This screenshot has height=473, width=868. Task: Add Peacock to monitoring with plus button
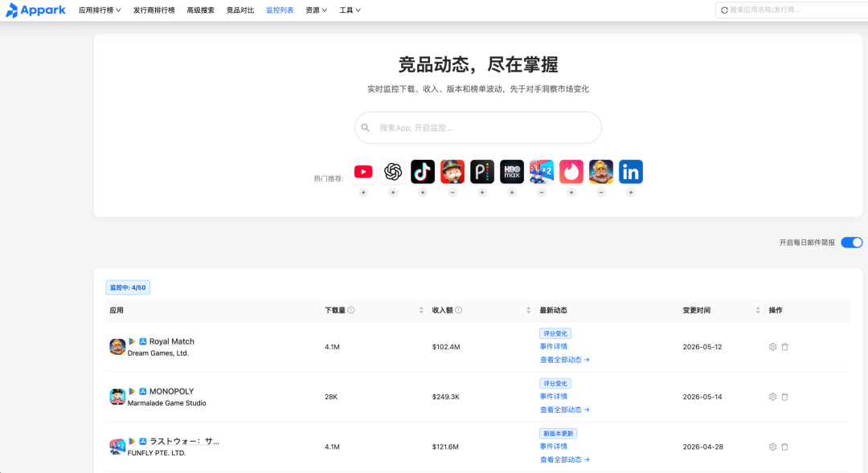click(482, 193)
